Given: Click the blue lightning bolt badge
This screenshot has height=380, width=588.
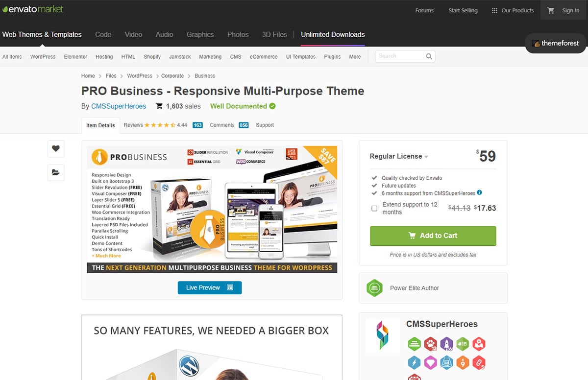Looking at the screenshot, I should point(415,363).
